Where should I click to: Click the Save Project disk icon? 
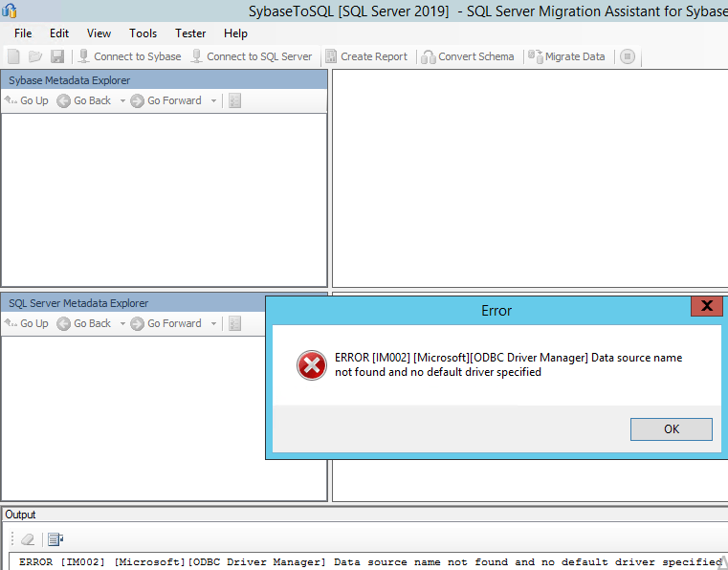tap(57, 56)
